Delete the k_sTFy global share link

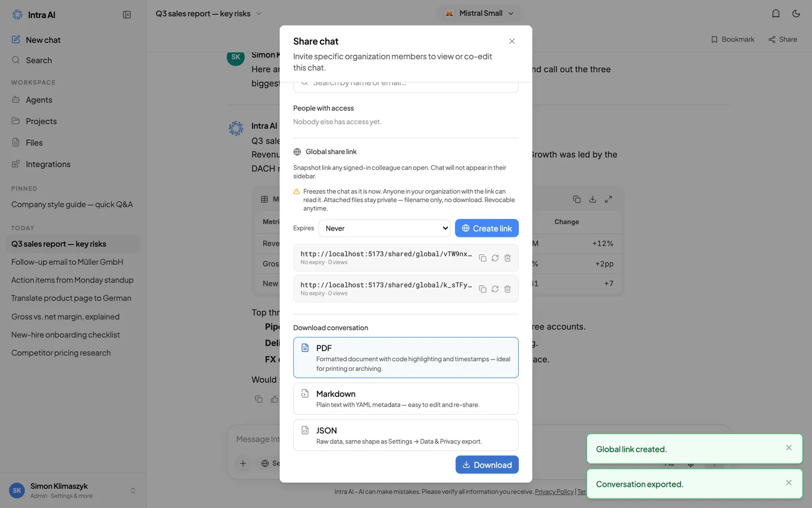click(x=507, y=289)
